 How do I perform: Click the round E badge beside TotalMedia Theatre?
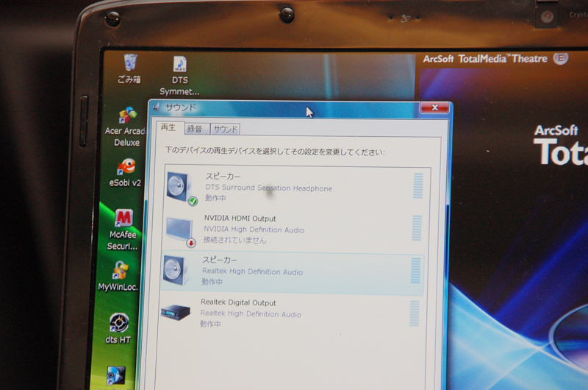[x=561, y=58]
